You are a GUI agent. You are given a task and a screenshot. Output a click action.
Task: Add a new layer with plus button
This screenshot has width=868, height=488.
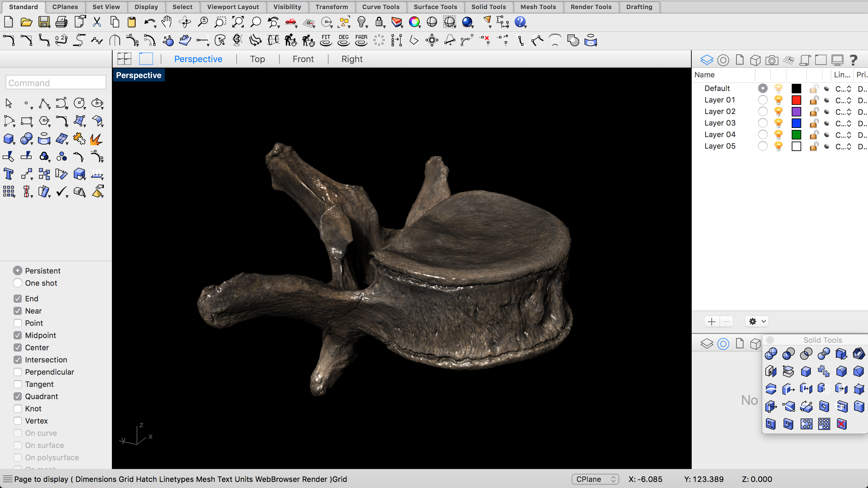(712, 321)
